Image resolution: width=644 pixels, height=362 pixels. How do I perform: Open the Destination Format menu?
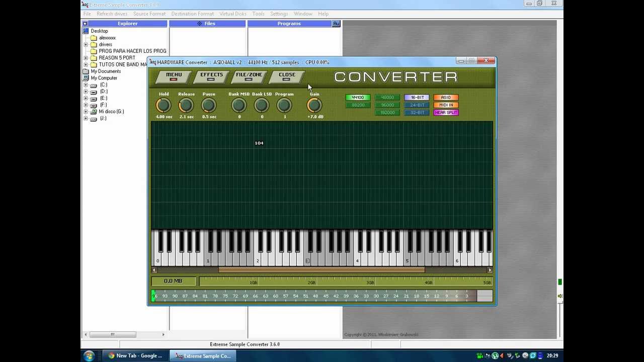pos(192,14)
